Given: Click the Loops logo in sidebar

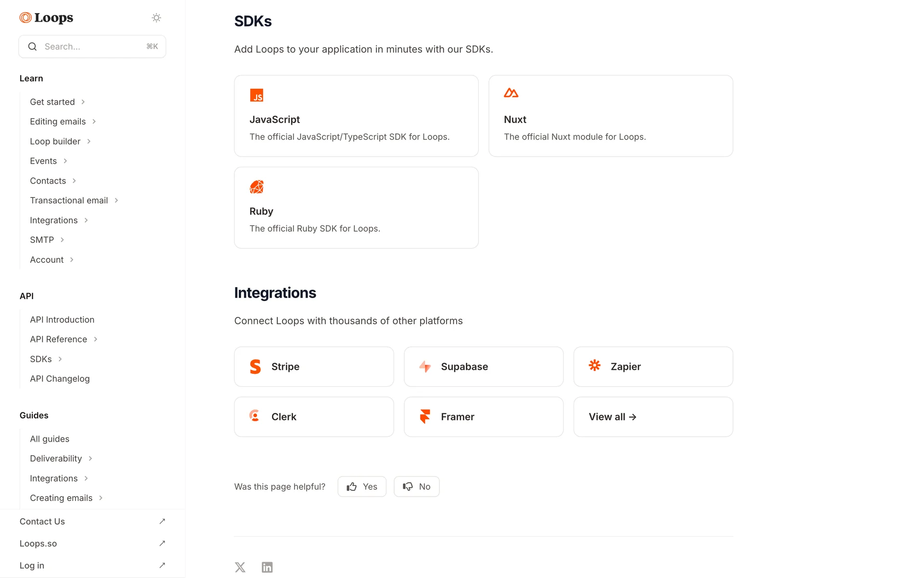Looking at the screenshot, I should [x=46, y=18].
